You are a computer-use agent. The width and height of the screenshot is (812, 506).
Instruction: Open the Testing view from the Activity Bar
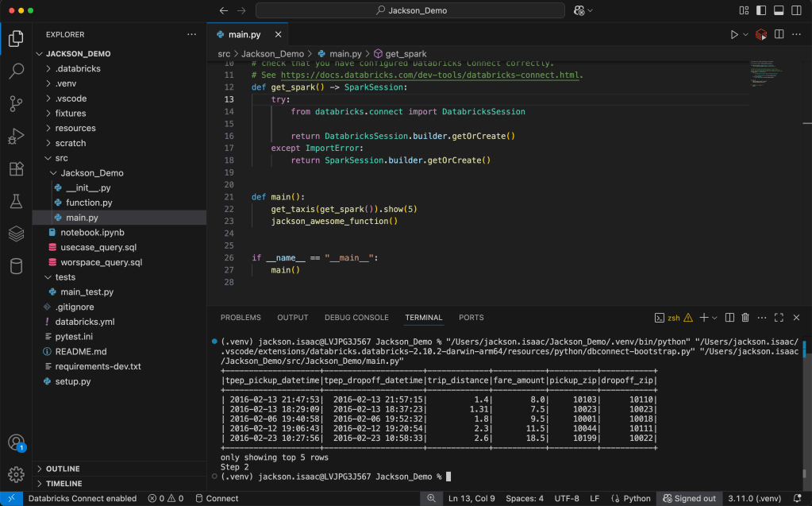(x=16, y=202)
